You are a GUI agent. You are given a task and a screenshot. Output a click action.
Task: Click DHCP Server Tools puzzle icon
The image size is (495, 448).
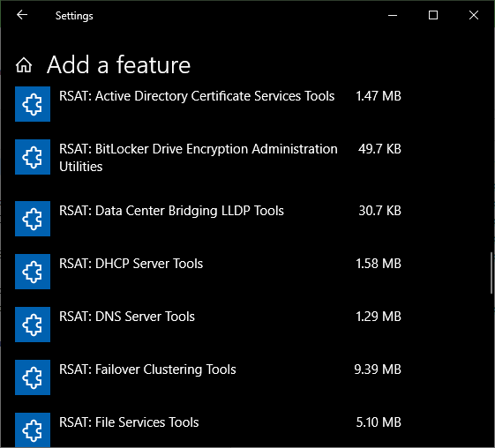33,272
